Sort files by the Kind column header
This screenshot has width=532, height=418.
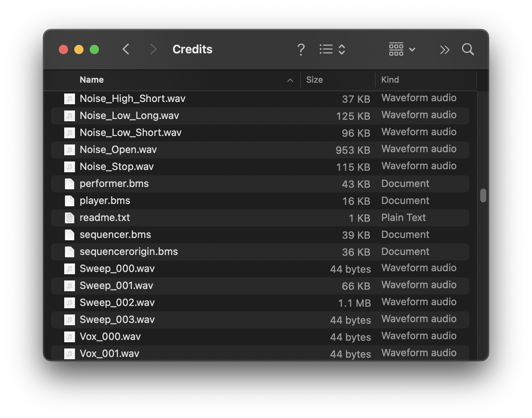pos(390,80)
